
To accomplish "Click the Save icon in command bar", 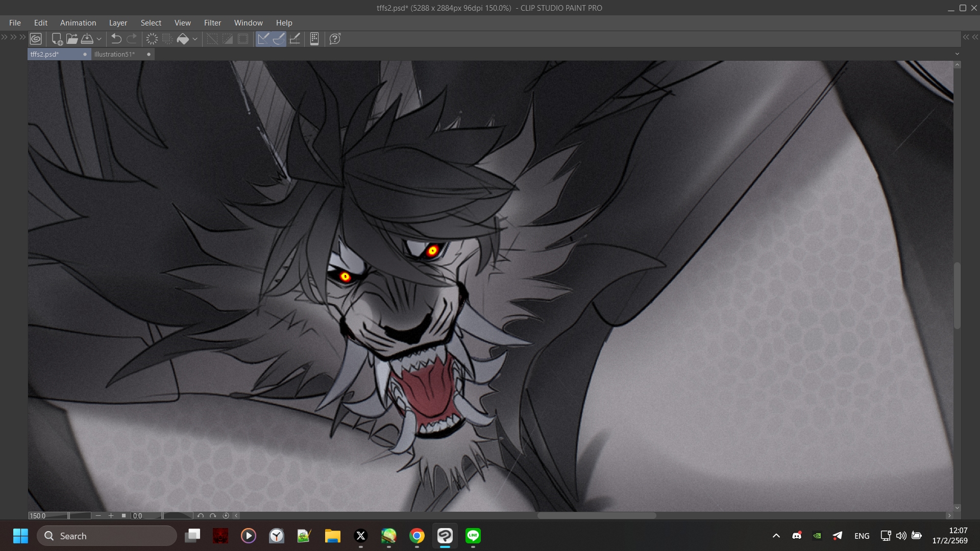I will [87, 39].
